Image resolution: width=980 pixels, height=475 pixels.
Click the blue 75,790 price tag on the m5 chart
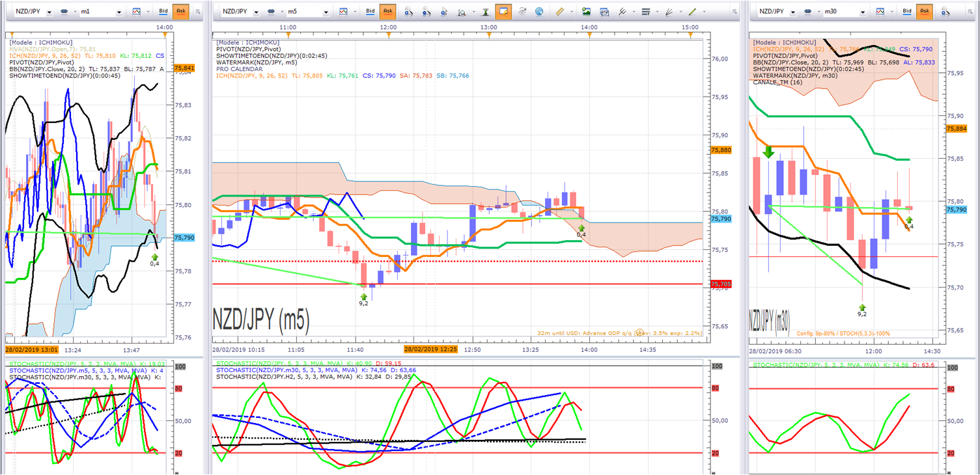click(x=721, y=219)
